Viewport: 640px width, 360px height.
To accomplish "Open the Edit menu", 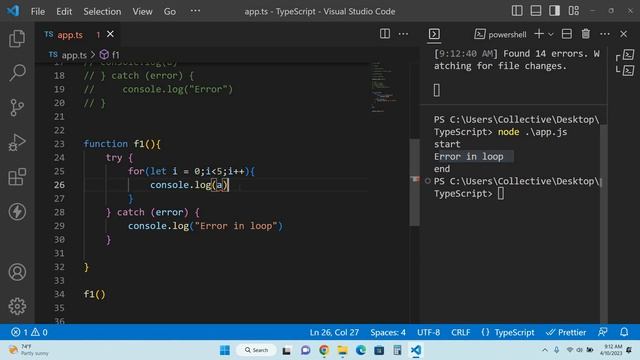I will [x=64, y=11].
